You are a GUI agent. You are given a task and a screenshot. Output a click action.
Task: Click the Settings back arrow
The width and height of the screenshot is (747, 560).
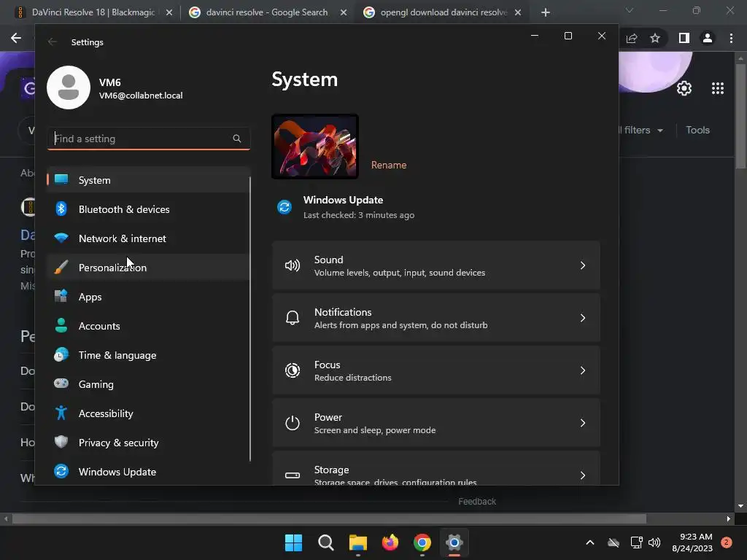point(53,42)
